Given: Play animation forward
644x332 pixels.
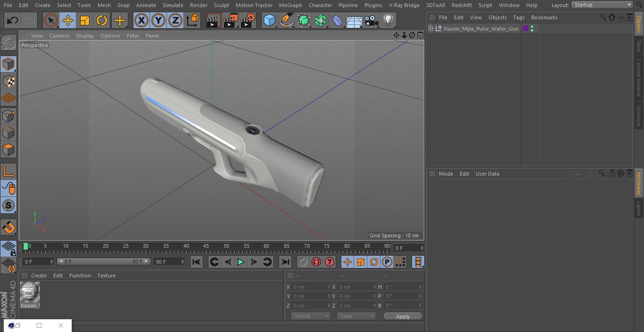Looking at the screenshot, I should (x=240, y=262).
